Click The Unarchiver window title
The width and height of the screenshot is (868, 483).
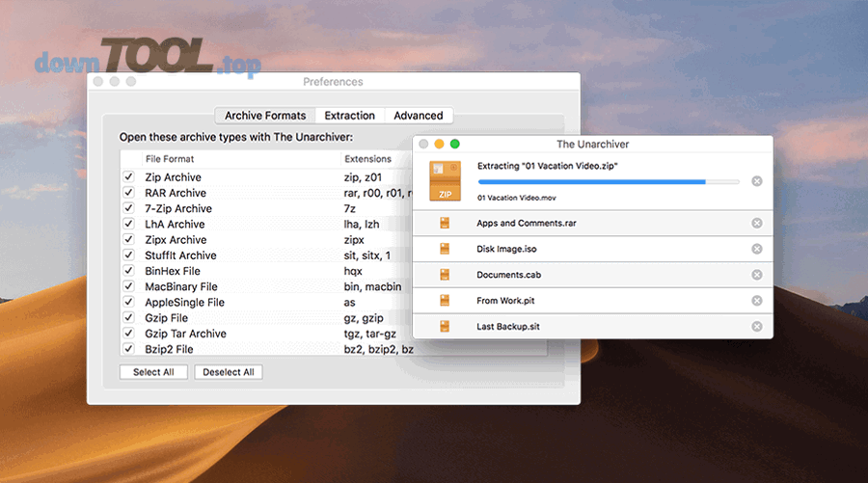pos(593,145)
